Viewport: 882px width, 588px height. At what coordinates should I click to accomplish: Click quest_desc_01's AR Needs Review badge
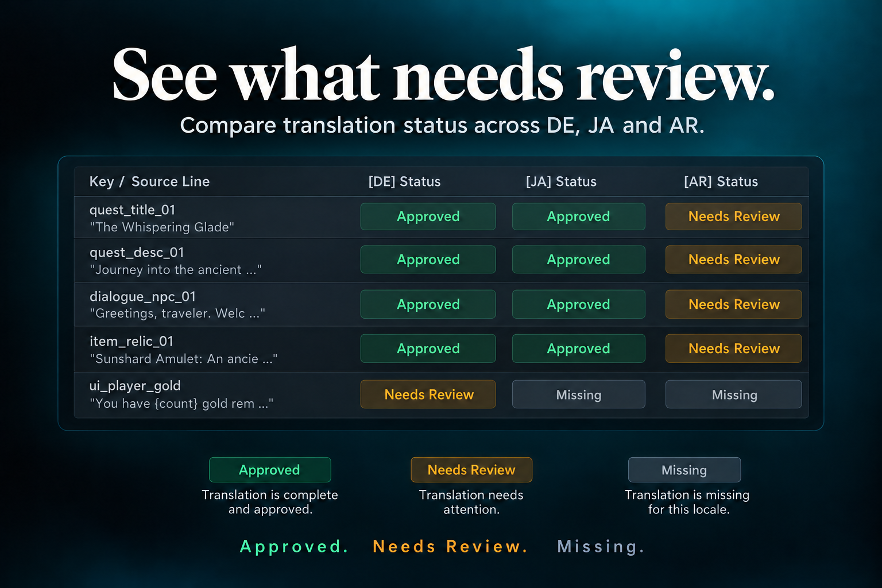coord(733,260)
